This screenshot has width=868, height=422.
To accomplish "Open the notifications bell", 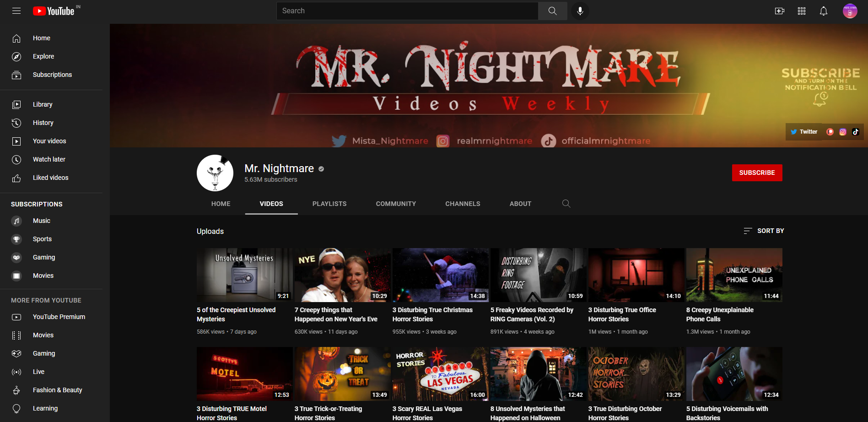I will [x=823, y=11].
